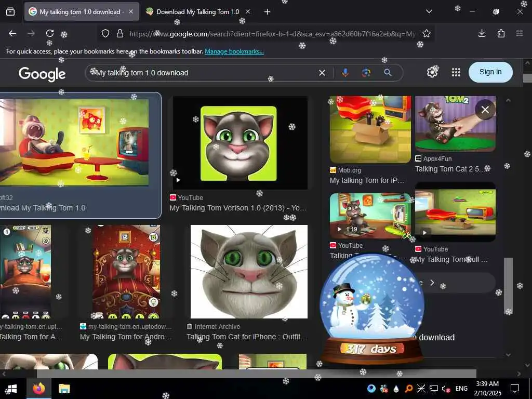
Task: Start voice search with the microphone icon
Action: tap(345, 73)
